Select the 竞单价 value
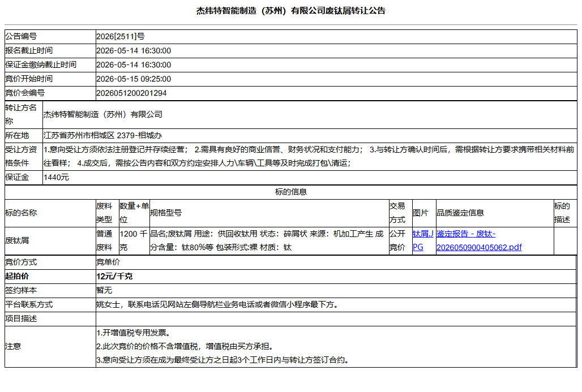The height and width of the screenshot is (392, 582). (x=108, y=262)
